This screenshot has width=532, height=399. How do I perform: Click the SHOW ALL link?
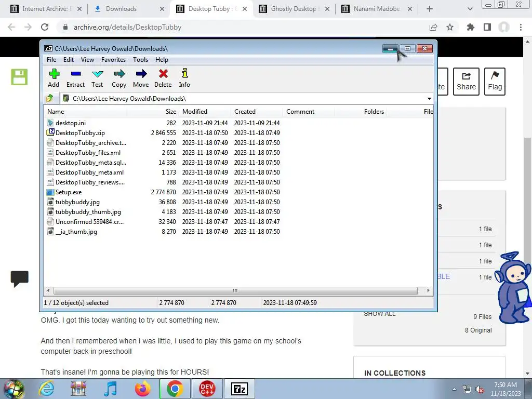(x=380, y=314)
